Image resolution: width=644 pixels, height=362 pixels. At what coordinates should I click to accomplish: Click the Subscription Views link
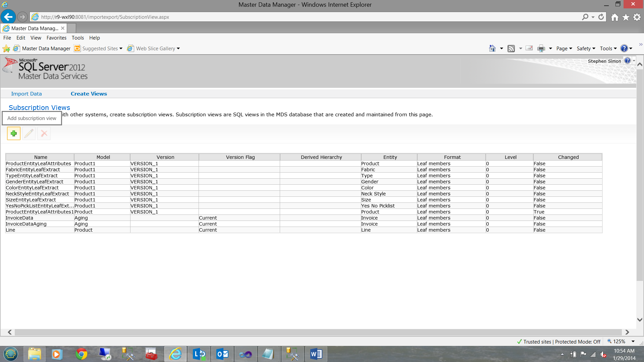39,107
